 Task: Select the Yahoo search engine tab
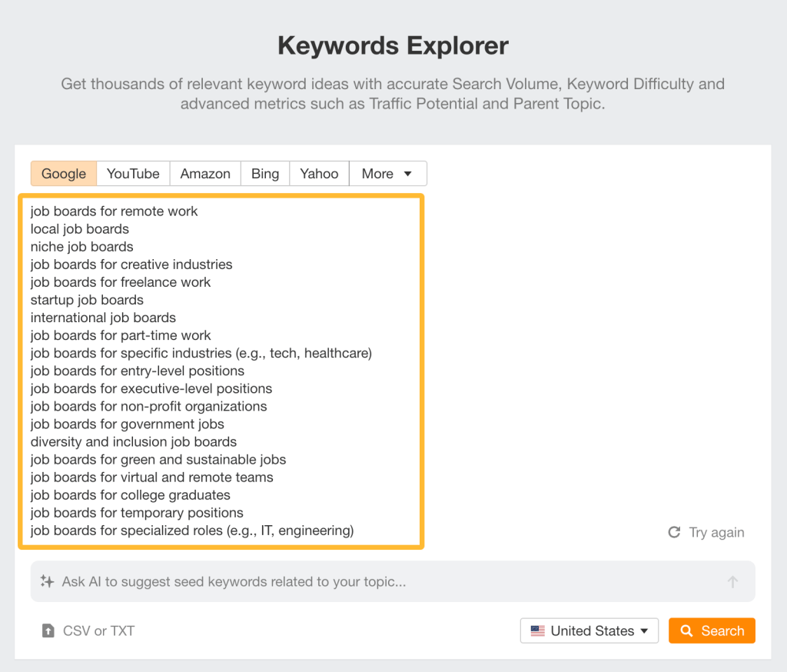tap(318, 173)
